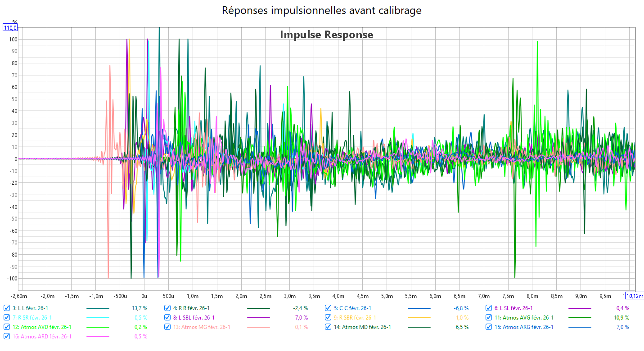Click the blue line swatch for 15: Atmos ARG
The width and height of the screenshot is (644, 351).
[x=580, y=327]
